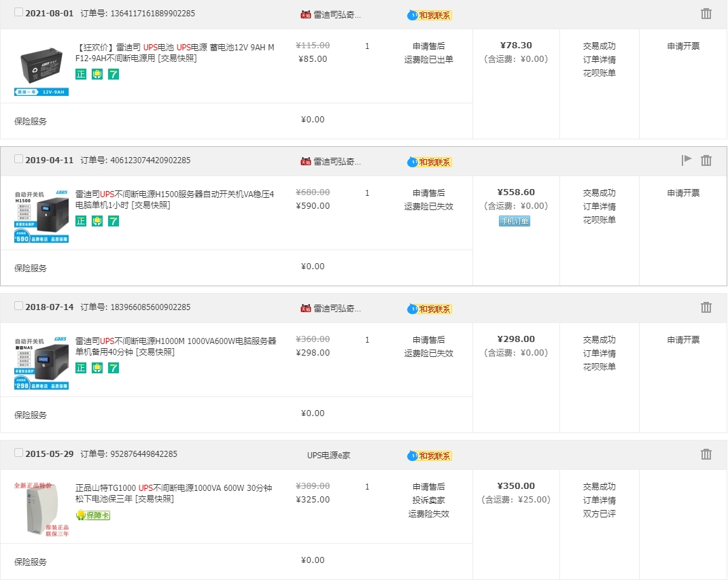The height and width of the screenshot is (580, 728).
Task: Contact seller via 和我联系 on 2019-04-11 order
Action: point(430,162)
